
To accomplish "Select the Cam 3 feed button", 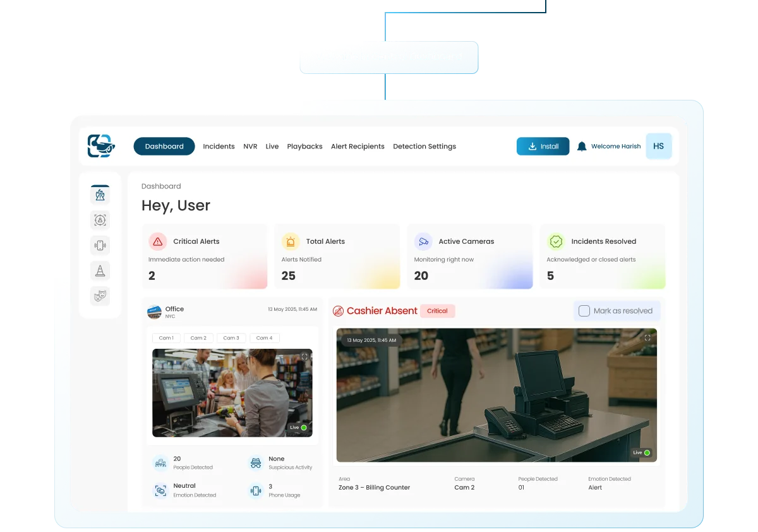I will click(x=231, y=338).
